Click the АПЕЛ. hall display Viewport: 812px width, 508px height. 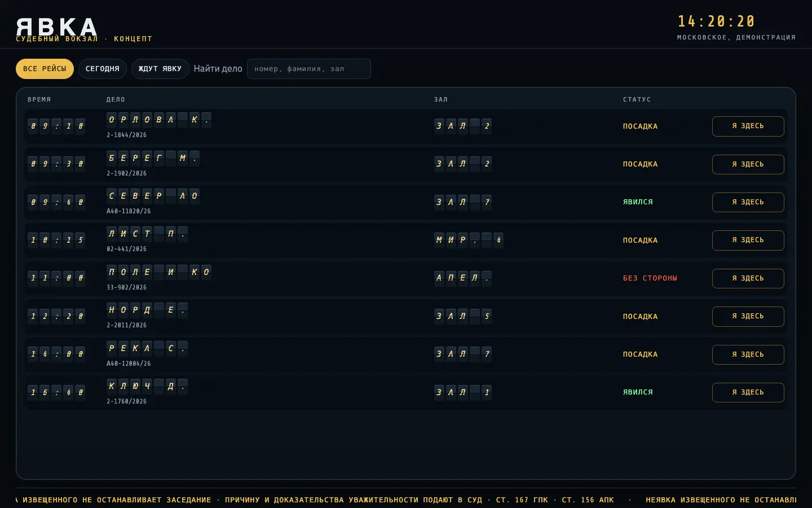(463, 278)
